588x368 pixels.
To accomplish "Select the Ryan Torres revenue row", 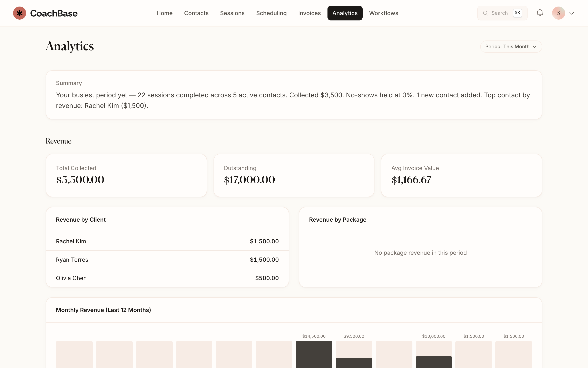I will coord(167,260).
